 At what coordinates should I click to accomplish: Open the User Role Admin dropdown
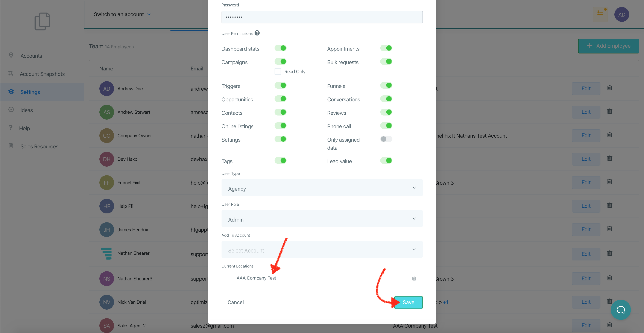[322, 219]
